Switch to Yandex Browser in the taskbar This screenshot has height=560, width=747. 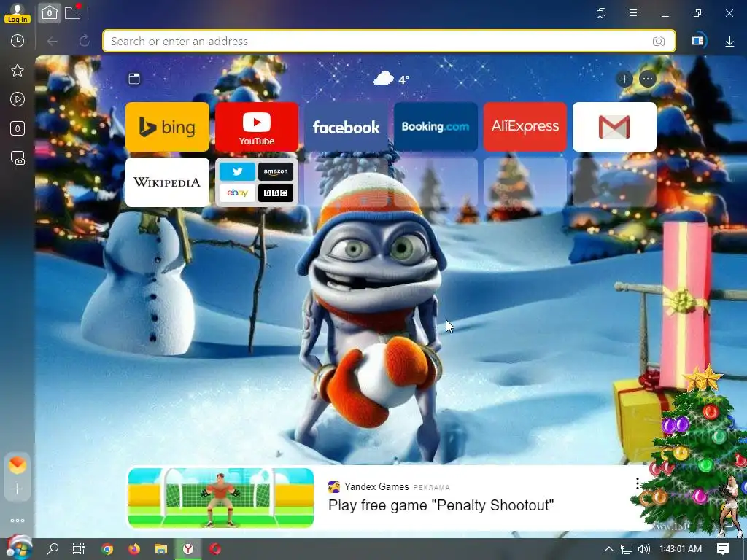coord(189,549)
